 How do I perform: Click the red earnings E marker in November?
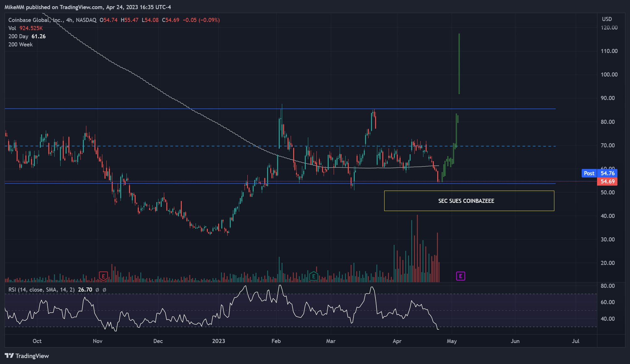(103, 276)
